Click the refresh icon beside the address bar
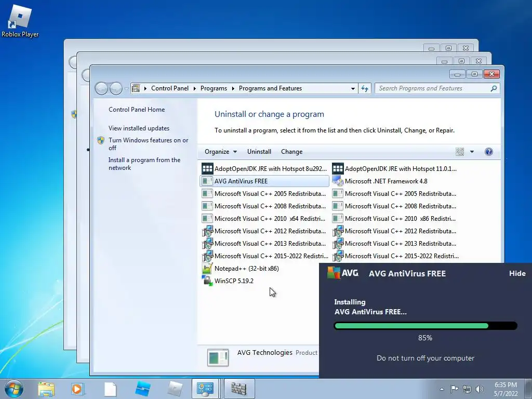Image resolution: width=532 pixels, height=399 pixels. coord(365,88)
